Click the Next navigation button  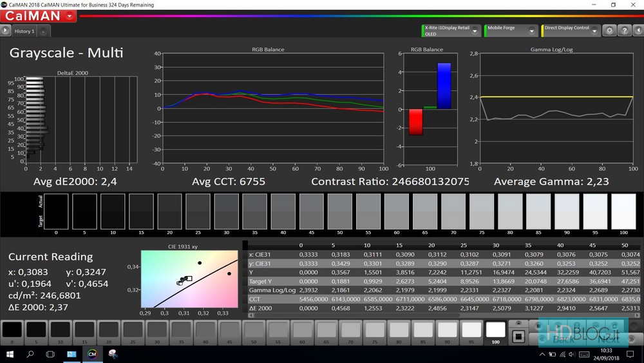(x=609, y=338)
